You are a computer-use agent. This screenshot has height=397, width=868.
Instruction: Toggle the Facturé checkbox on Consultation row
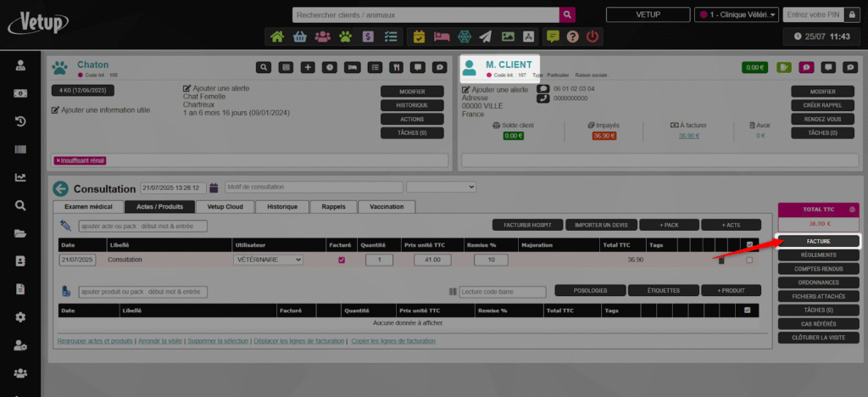(x=342, y=260)
